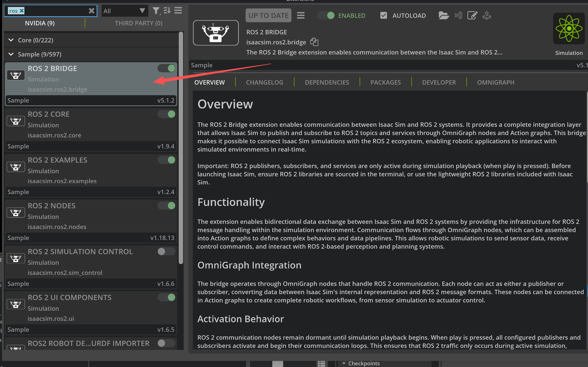Click the ROS 2 BRIDGE list item robot icon

pos(16,75)
